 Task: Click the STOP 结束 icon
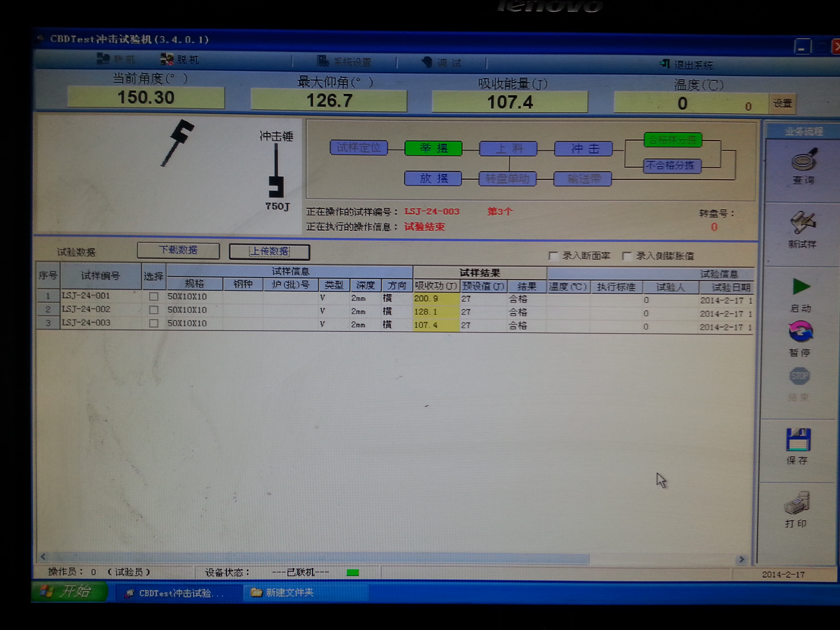click(799, 376)
